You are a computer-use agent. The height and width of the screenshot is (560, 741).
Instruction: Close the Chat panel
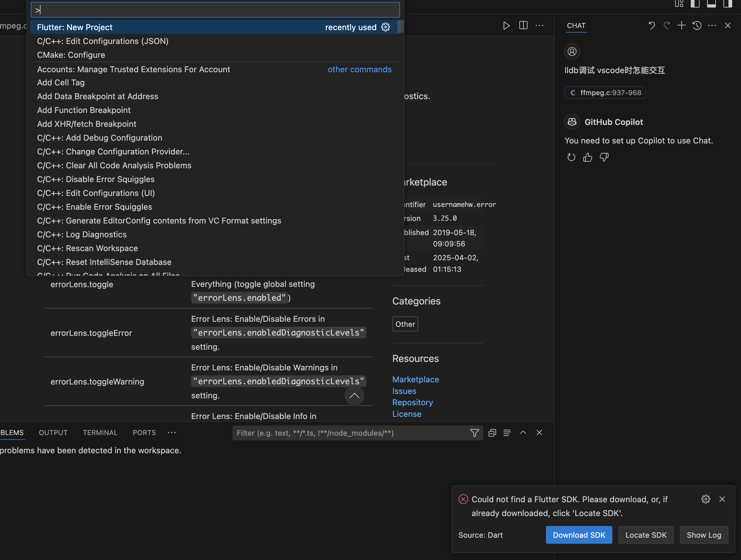[727, 25]
